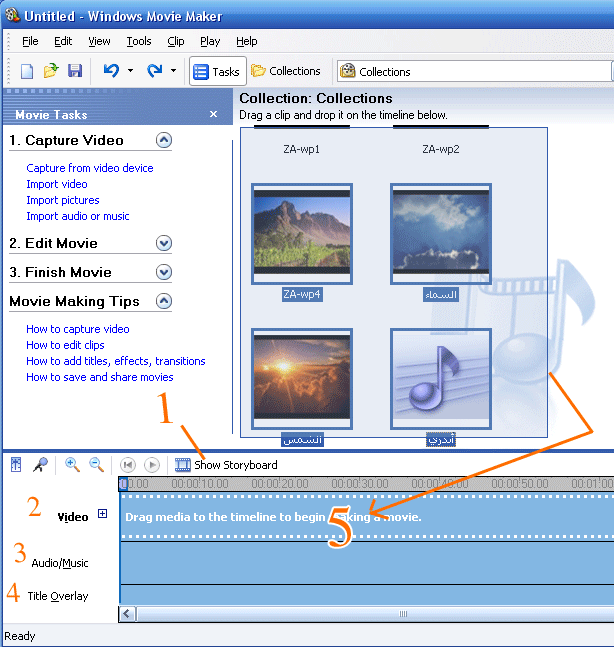The image size is (614, 647).
Task: Open the Tools menu
Action: pyautogui.click(x=139, y=41)
